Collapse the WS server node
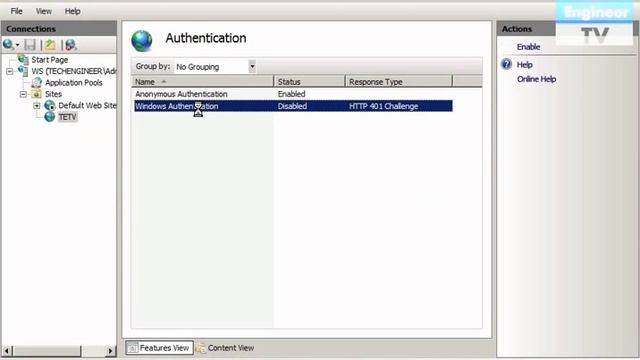 [x=9, y=71]
